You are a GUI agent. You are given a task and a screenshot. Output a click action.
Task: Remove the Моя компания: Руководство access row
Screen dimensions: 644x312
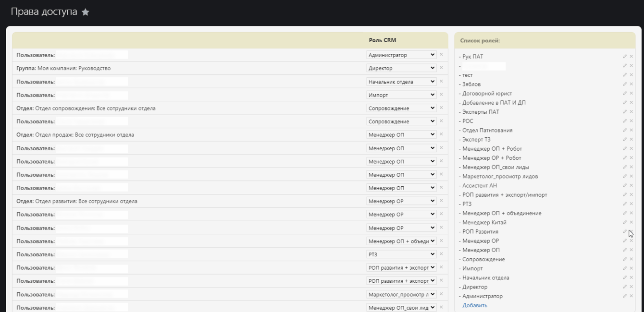441,68
